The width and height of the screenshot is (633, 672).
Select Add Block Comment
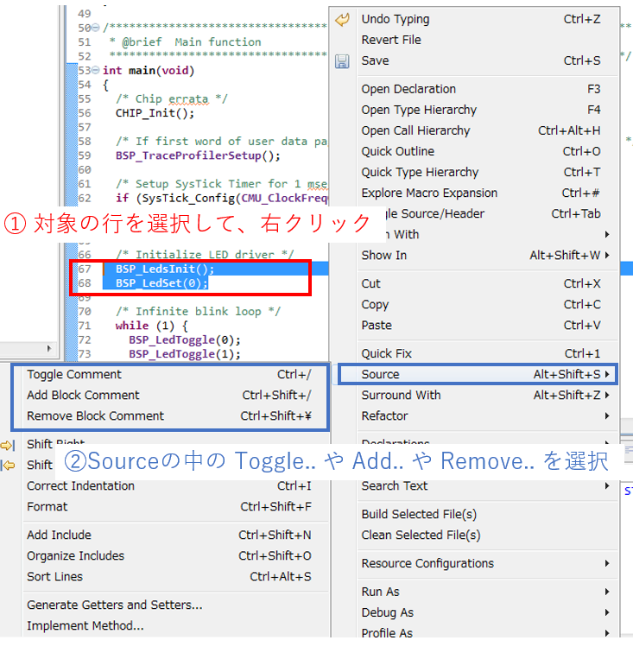tap(170, 395)
